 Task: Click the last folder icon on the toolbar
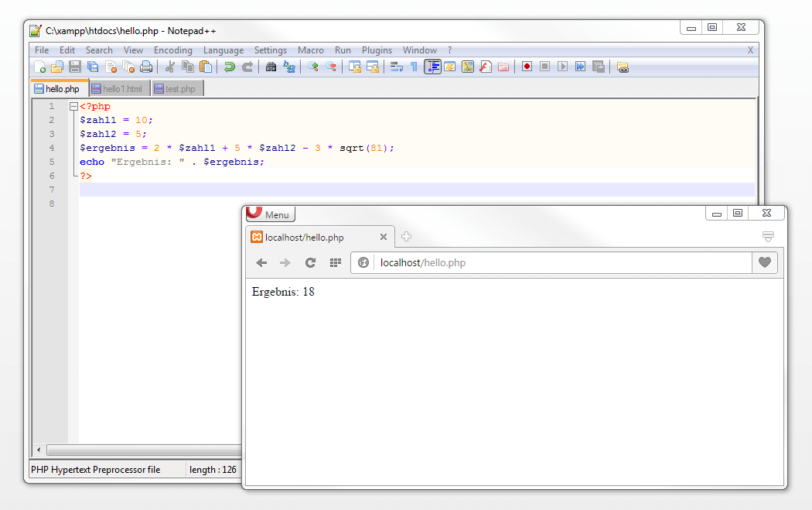[623, 67]
